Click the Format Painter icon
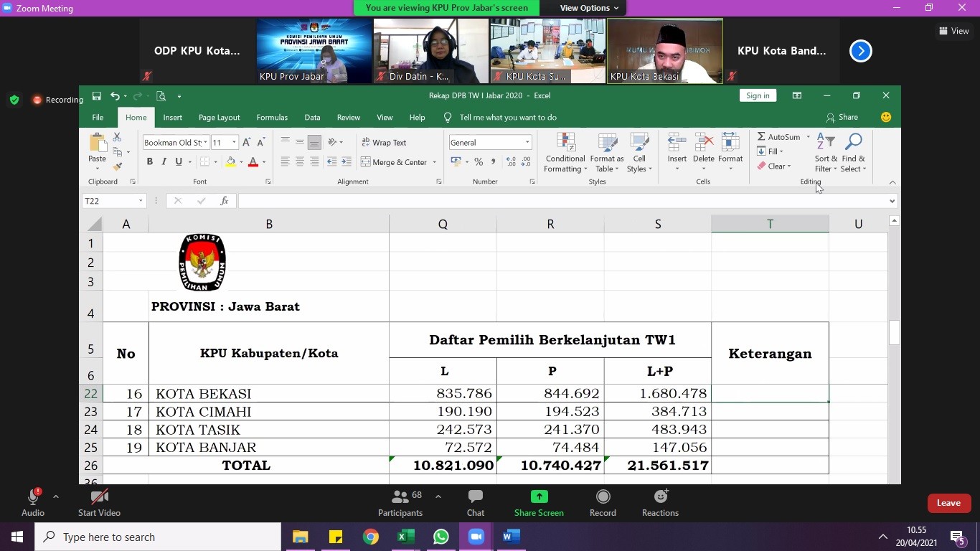Viewport: 980px width, 551px height. 118,166
